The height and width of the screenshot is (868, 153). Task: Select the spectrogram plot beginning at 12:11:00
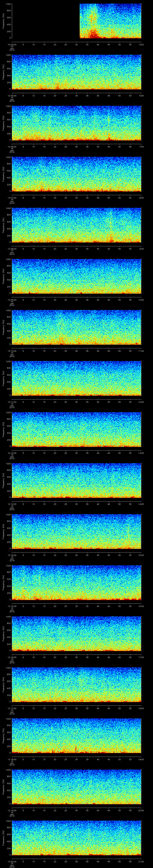point(76,378)
